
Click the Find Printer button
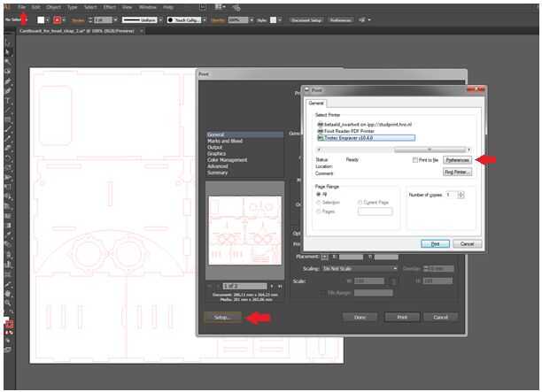pos(457,172)
